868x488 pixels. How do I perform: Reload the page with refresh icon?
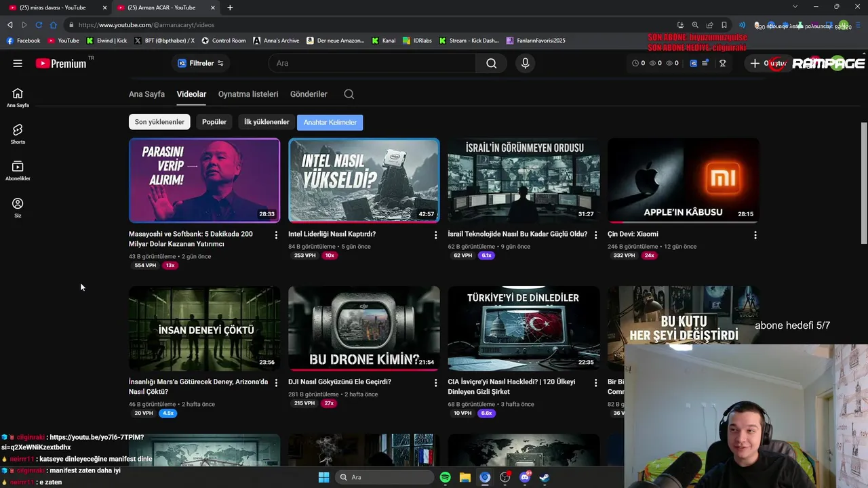pos(39,25)
